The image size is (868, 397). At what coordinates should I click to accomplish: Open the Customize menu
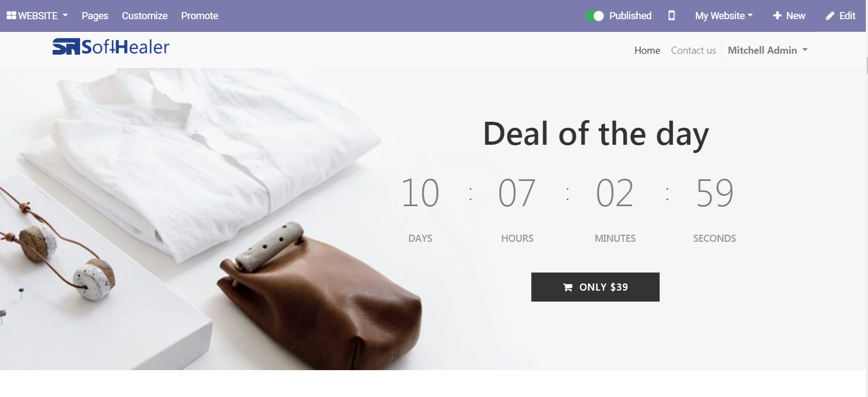pyautogui.click(x=145, y=15)
